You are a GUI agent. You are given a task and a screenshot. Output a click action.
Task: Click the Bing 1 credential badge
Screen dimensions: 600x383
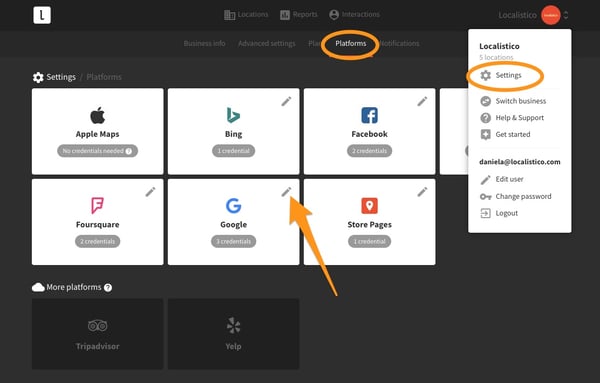(233, 151)
